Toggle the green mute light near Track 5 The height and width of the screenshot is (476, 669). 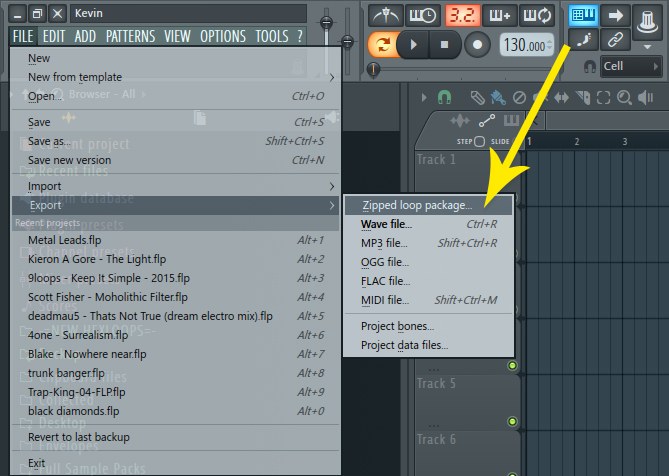tap(513, 367)
